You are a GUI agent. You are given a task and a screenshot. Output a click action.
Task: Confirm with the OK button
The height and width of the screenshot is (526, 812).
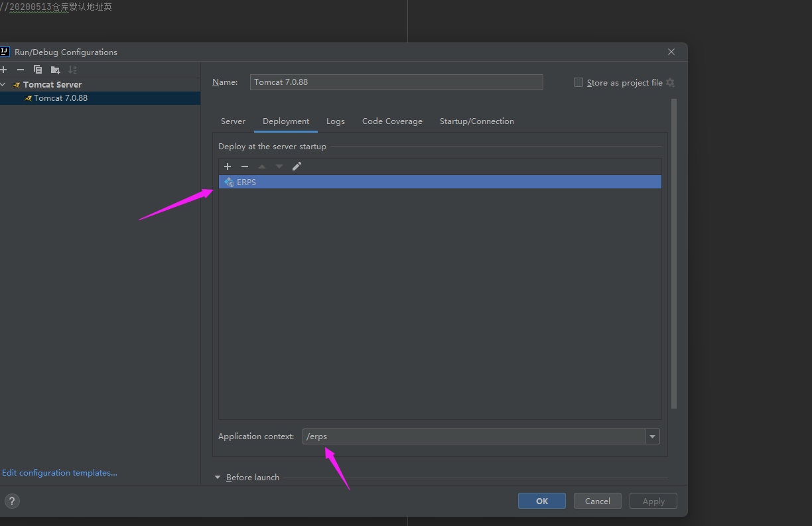pos(542,501)
